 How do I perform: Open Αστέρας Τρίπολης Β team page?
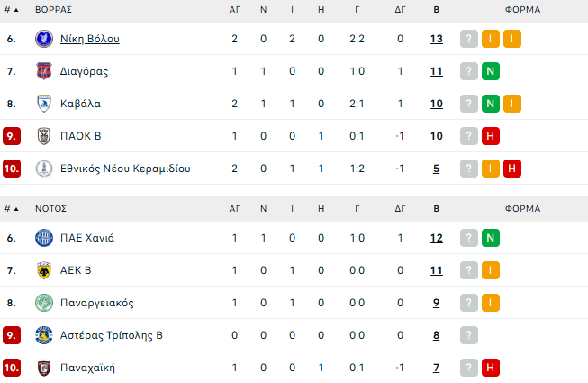click(112, 335)
